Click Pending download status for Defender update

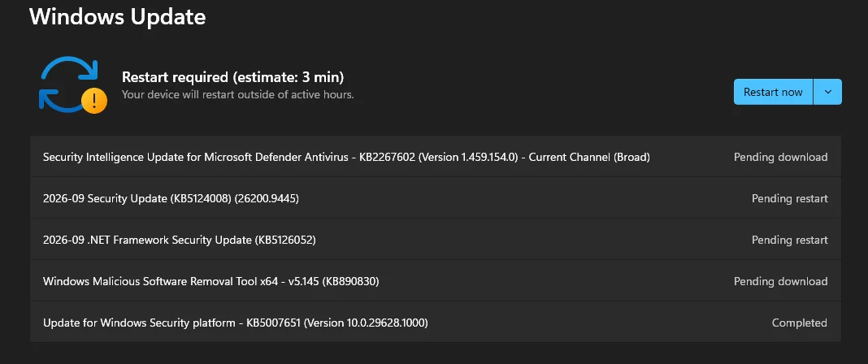point(780,157)
